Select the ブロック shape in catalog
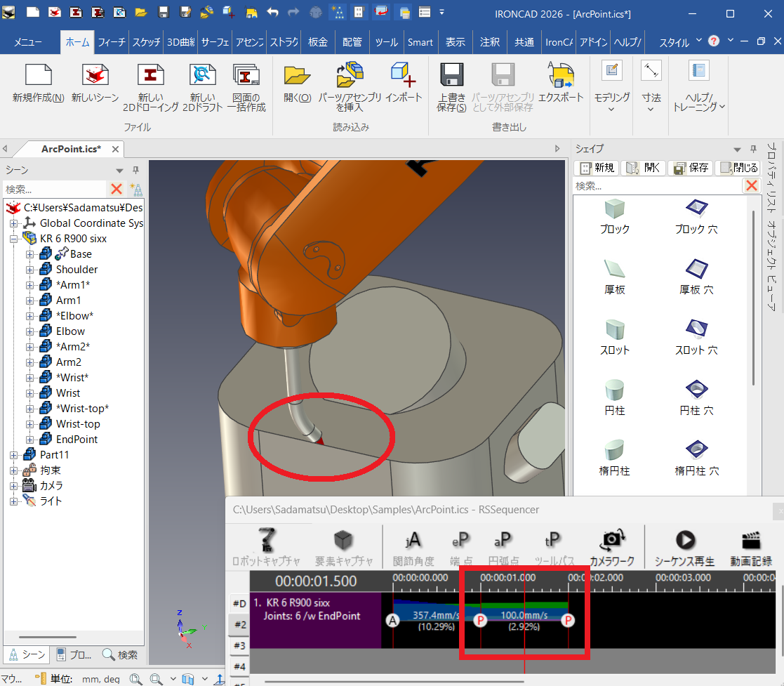This screenshot has height=686, width=784. 615,217
